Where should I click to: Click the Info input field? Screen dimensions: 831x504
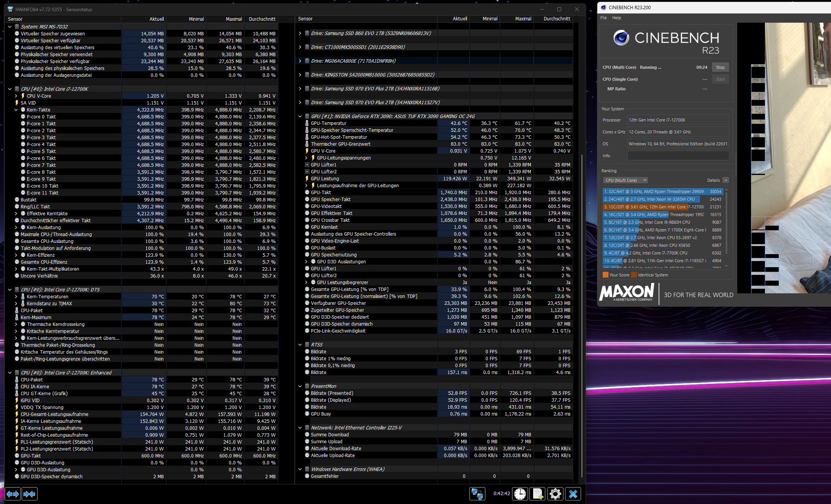point(678,156)
